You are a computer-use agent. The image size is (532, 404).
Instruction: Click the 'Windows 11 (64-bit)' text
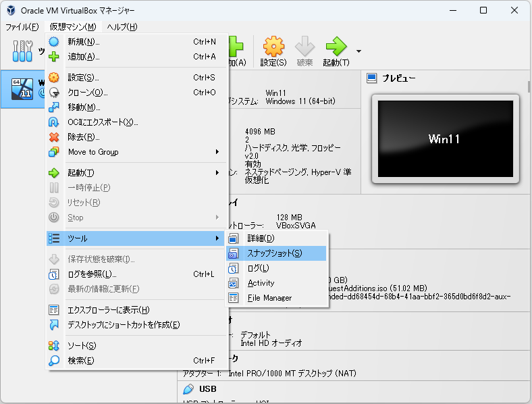click(x=300, y=101)
